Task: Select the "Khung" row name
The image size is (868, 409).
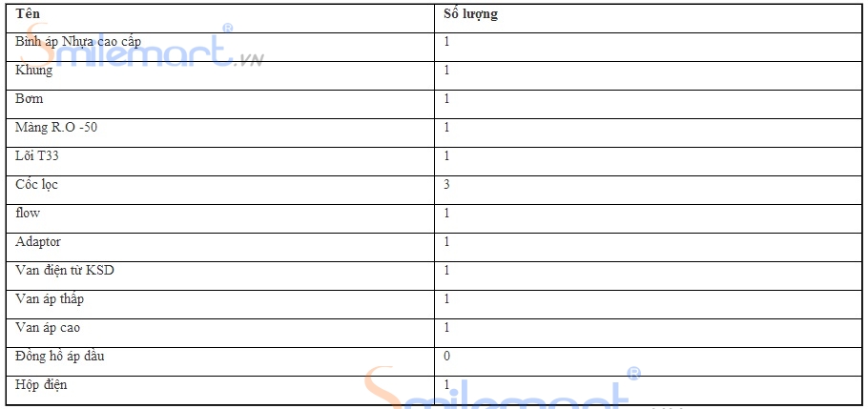Action: point(34,71)
